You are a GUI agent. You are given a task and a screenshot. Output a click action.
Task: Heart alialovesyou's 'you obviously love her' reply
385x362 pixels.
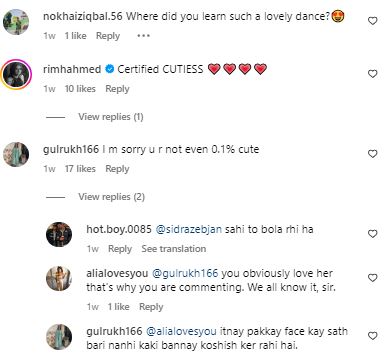[x=372, y=278]
